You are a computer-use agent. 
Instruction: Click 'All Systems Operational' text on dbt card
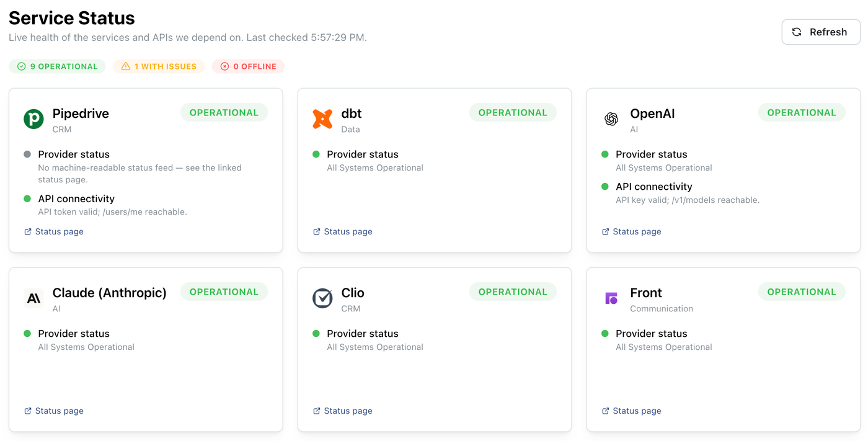coord(375,168)
